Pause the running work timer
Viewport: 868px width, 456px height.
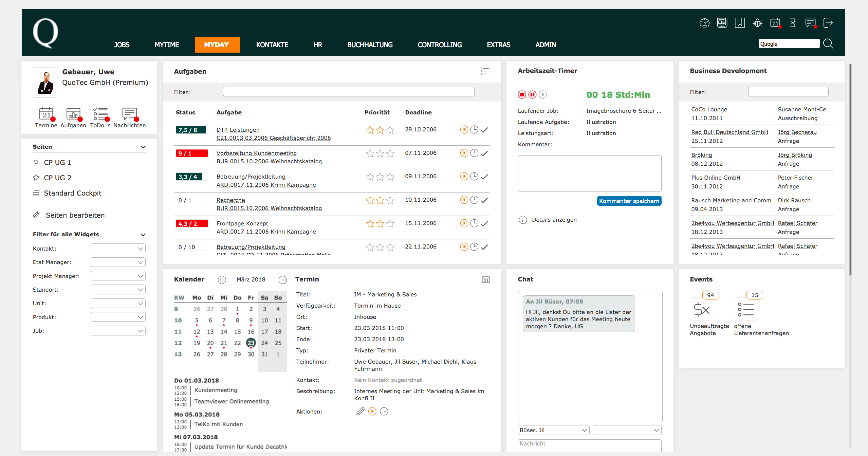pos(532,95)
